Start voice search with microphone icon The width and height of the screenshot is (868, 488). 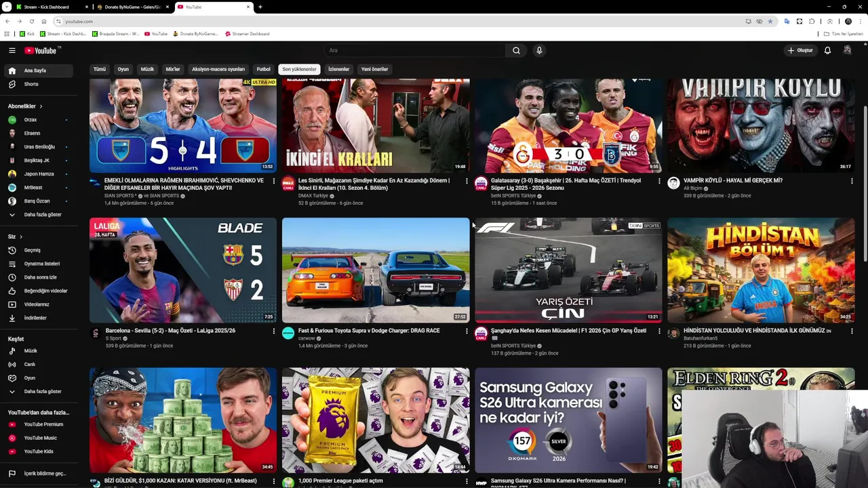pos(539,50)
